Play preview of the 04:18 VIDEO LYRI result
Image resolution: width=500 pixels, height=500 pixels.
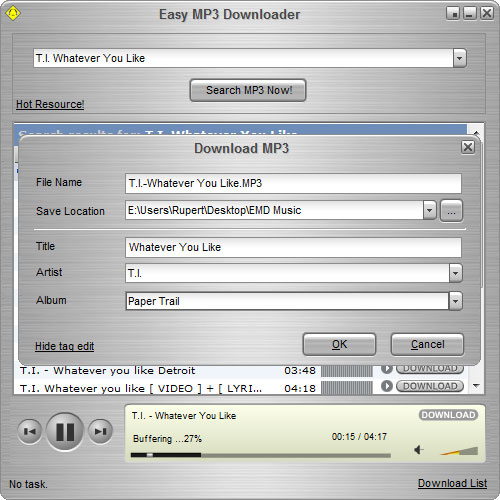387,386
